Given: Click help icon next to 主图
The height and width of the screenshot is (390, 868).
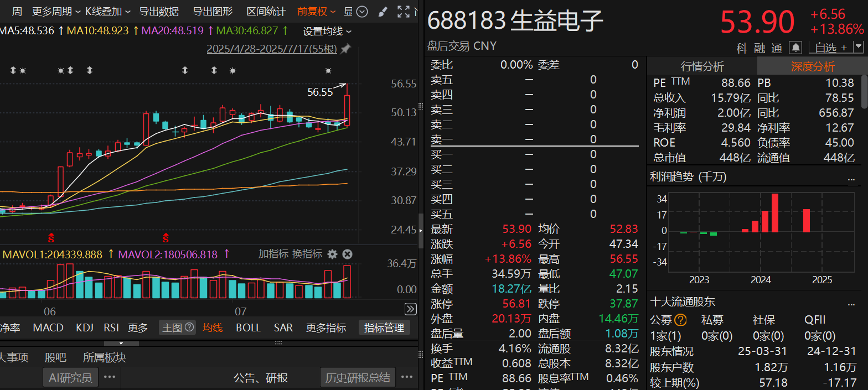Looking at the screenshot, I should [189, 327].
